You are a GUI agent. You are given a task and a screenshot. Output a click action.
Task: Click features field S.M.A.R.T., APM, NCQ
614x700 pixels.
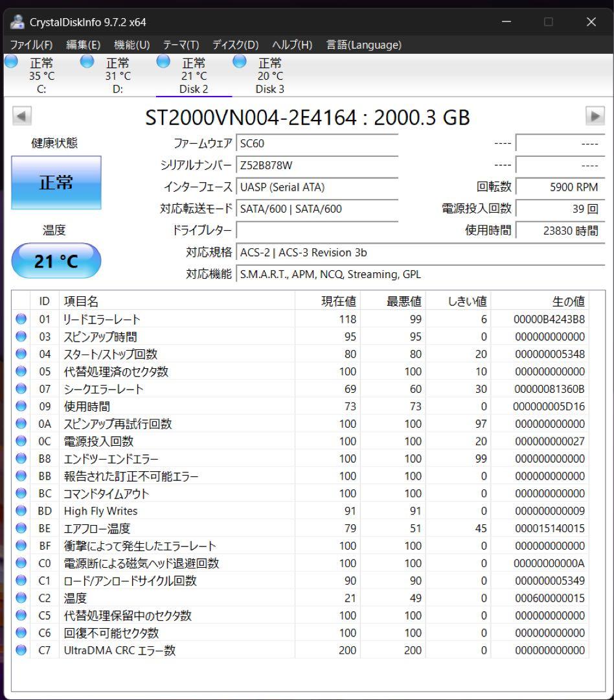click(x=420, y=274)
